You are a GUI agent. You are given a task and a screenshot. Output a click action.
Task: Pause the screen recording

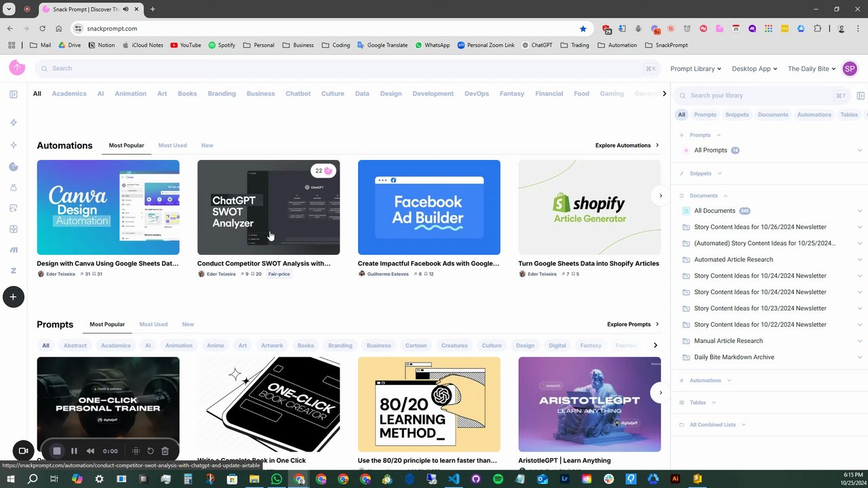tap(74, 451)
